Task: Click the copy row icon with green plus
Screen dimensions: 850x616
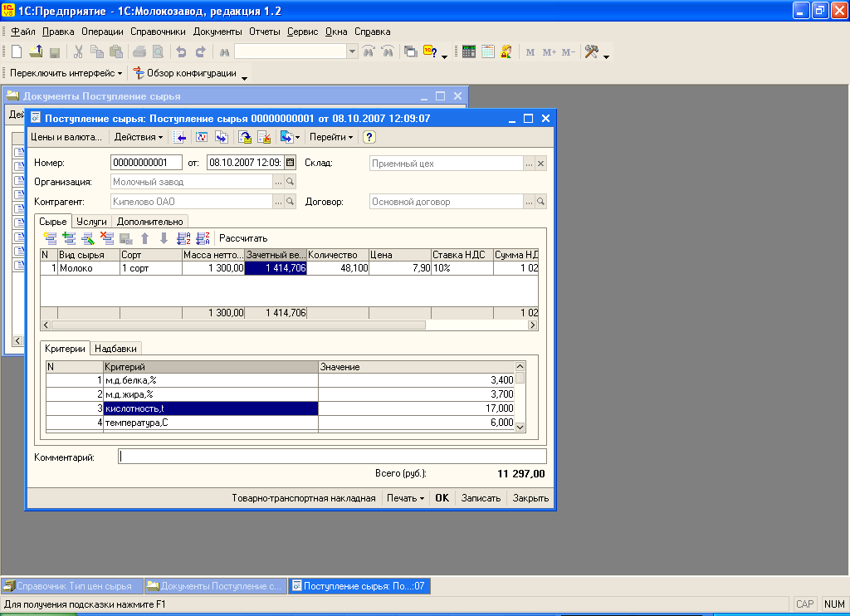Action: click(69, 238)
